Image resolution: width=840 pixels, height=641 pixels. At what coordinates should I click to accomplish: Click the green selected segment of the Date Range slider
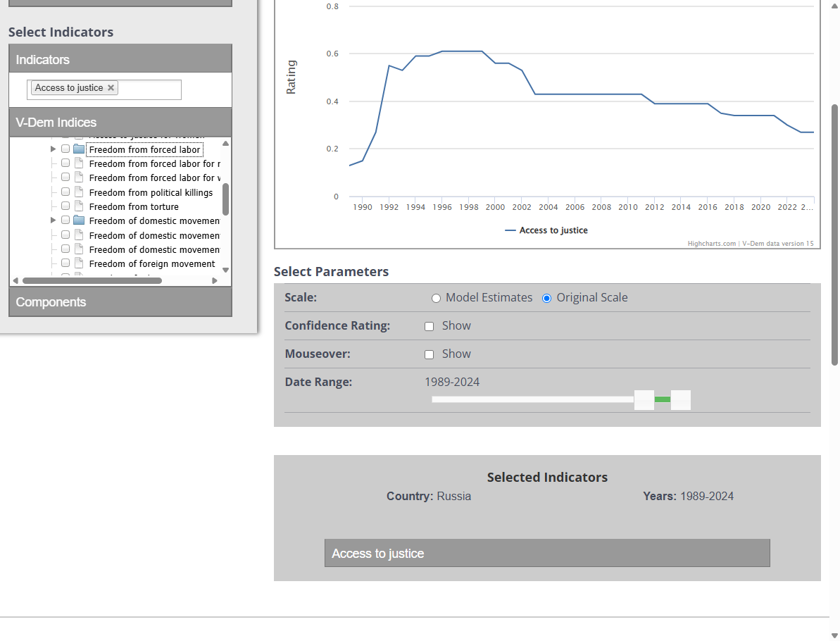click(662, 399)
